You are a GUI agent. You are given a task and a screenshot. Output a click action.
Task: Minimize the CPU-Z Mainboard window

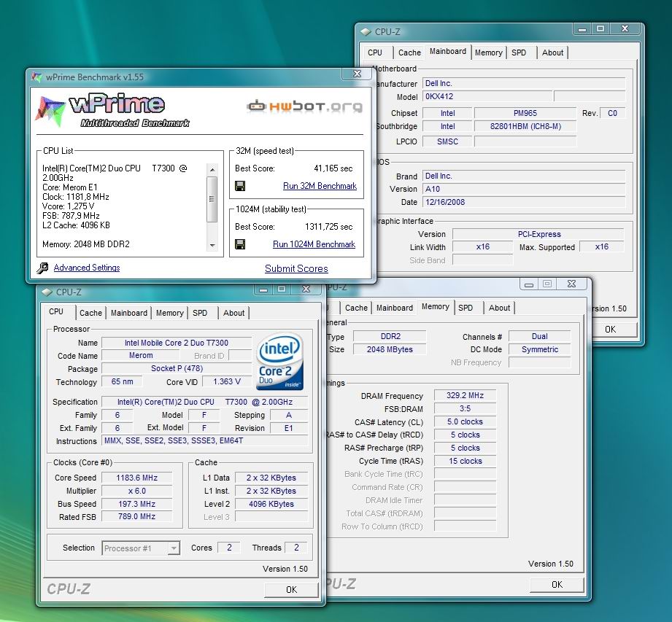click(582, 28)
